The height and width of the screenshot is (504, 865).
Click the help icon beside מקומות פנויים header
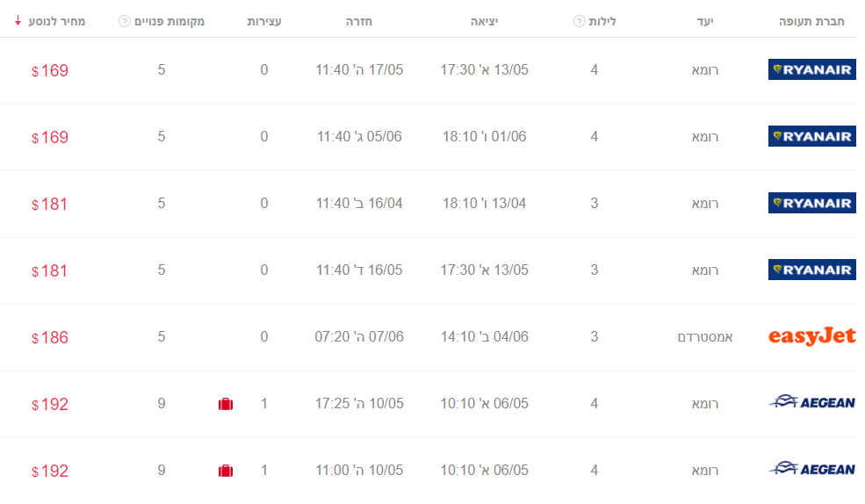click(x=125, y=21)
